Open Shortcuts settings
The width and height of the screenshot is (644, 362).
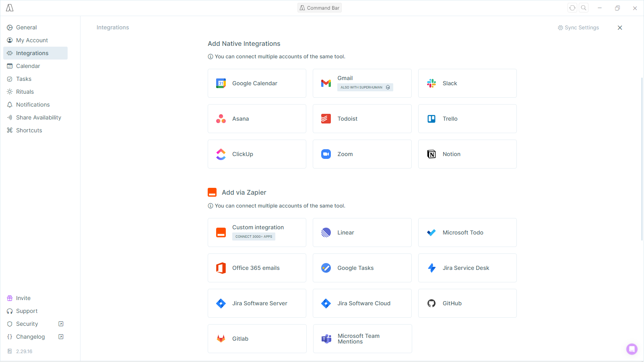(35, 130)
